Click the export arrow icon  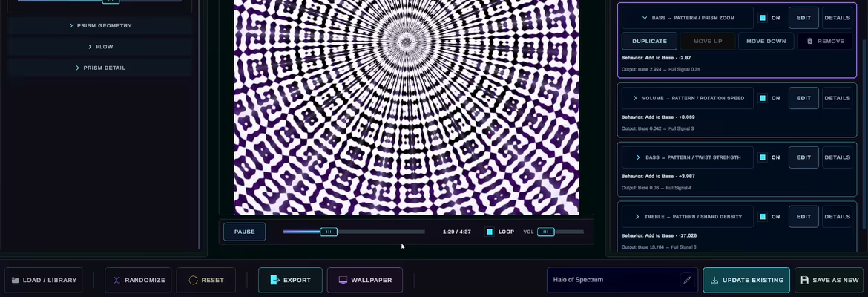(274, 281)
